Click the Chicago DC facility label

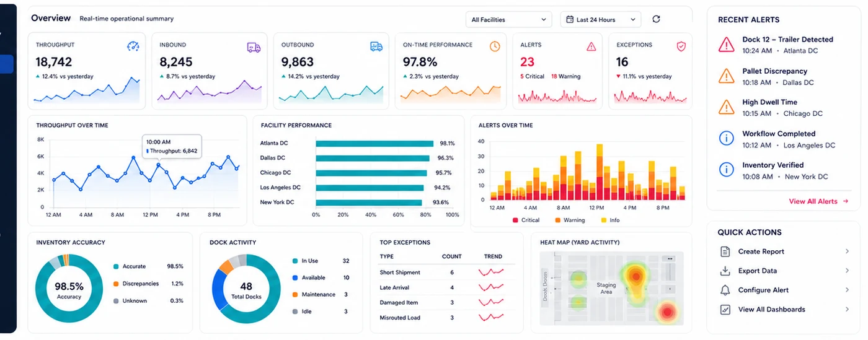(275, 173)
